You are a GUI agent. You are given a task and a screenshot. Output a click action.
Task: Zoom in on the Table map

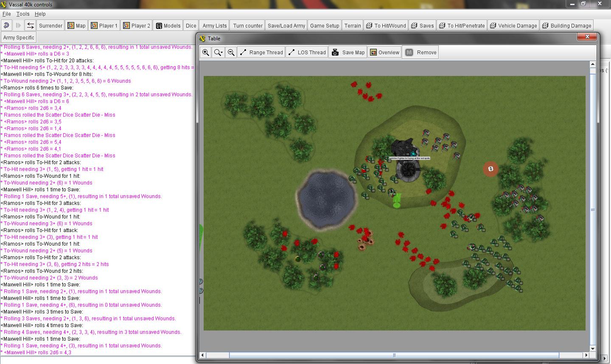[206, 52]
